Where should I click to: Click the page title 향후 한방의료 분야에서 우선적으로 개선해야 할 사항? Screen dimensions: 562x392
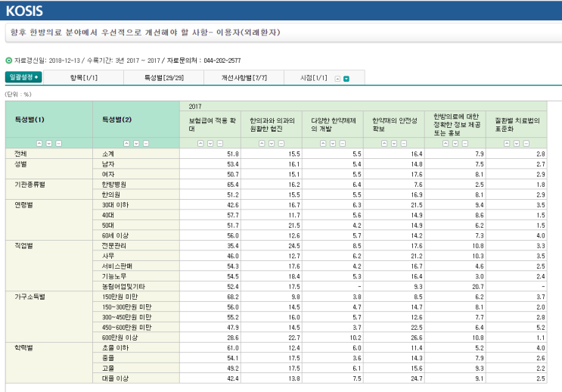[145, 33]
